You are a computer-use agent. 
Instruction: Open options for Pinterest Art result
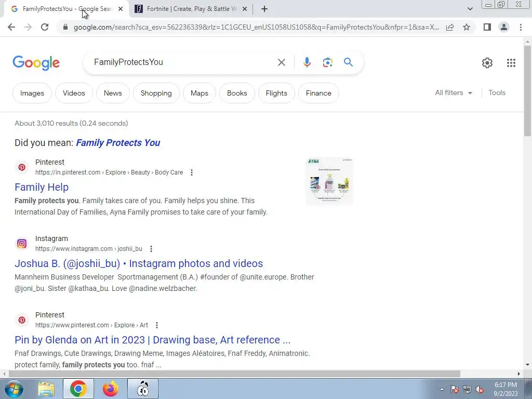(x=157, y=325)
